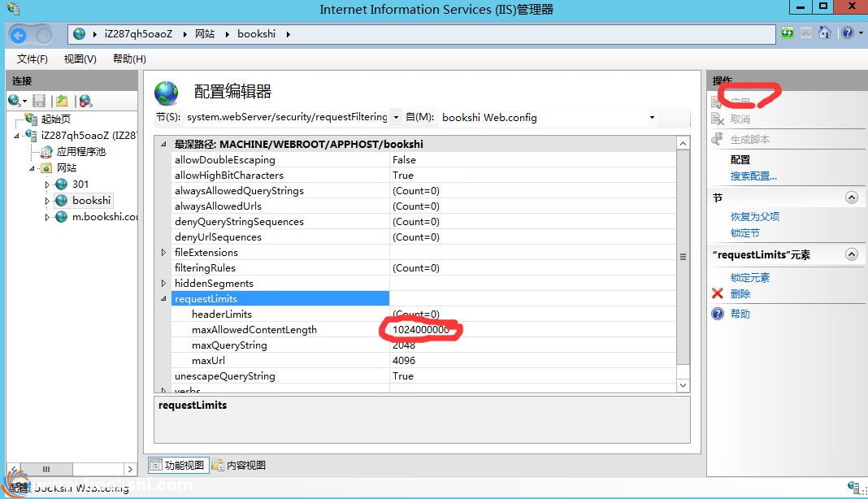868x499 pixels.
Task: Expand the hiddenSegments row
Action: pyautogui.click(x=163, y=284)
